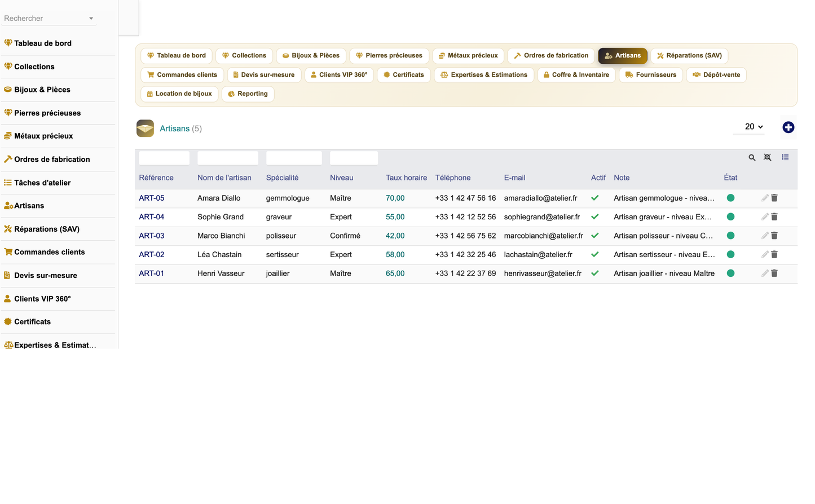Toggle the Actif checkmark for Marco Bianchi

(x=594, y=236)
